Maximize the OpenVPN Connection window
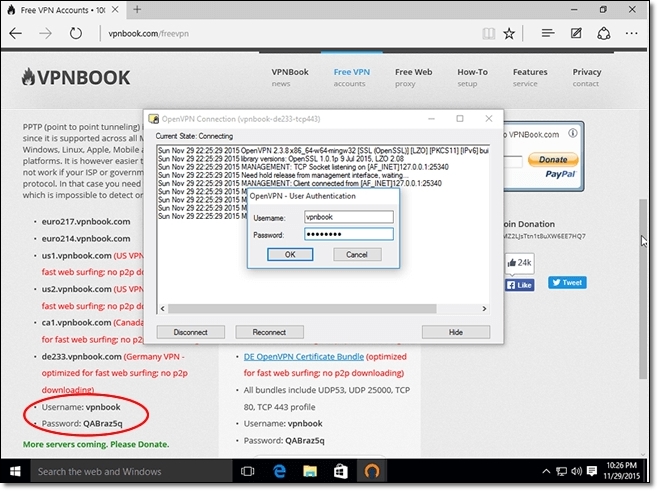This screenshot has height=491, width=658. pos(460,119)
